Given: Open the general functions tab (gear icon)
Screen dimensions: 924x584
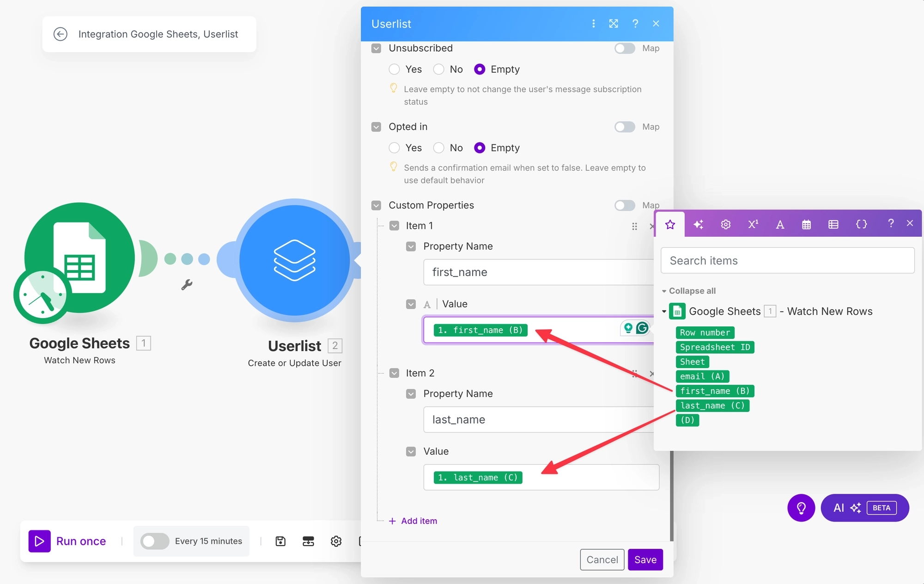Looking at the screenshot, I should [x=725, y=224].
